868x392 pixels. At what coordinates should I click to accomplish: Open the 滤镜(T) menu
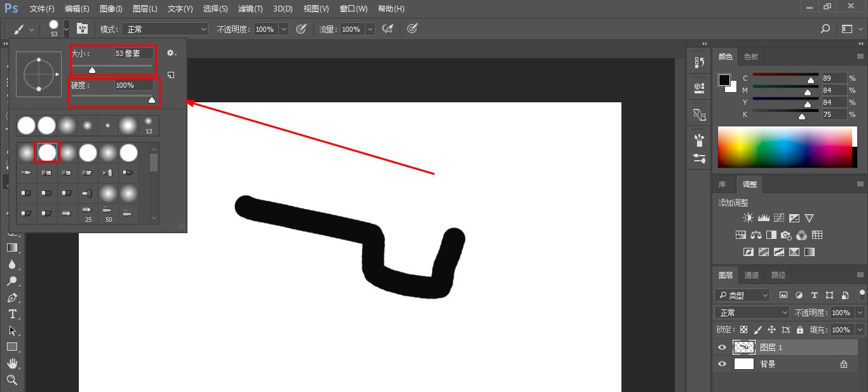coord(250,9)
